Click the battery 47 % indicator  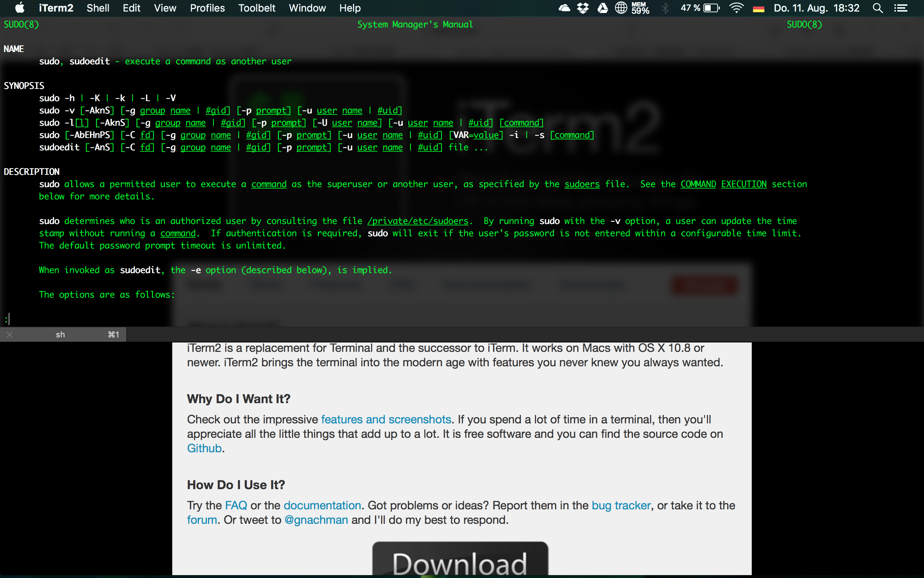(700, 8)
